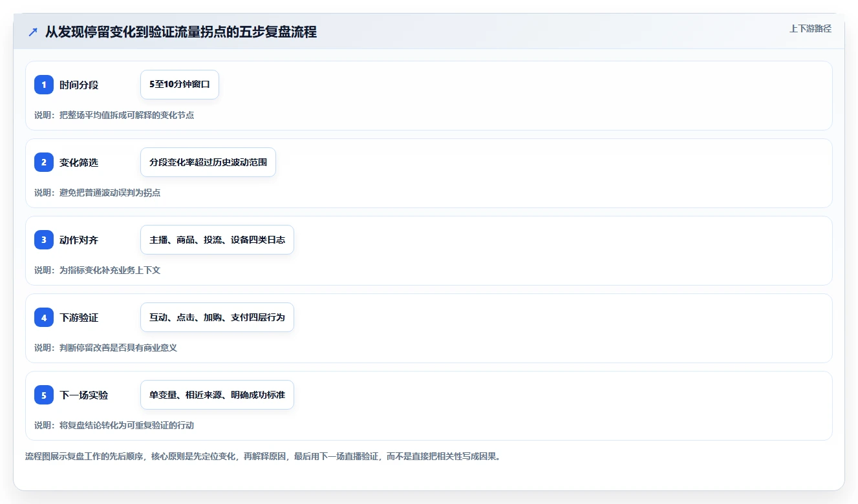Click the 单变量、相近来源、明确成功标准 chip
The image size is (858, 504).
click(217, 395)
